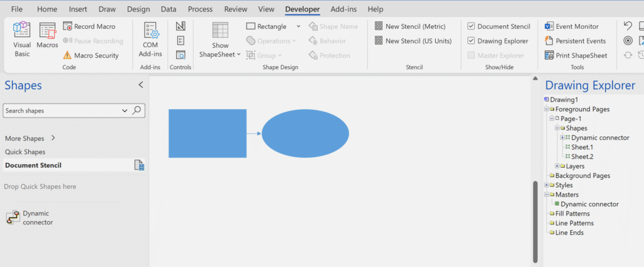Click the Show ShapeSheet icon
Viewport: 644px width, 267px height.
220,39
